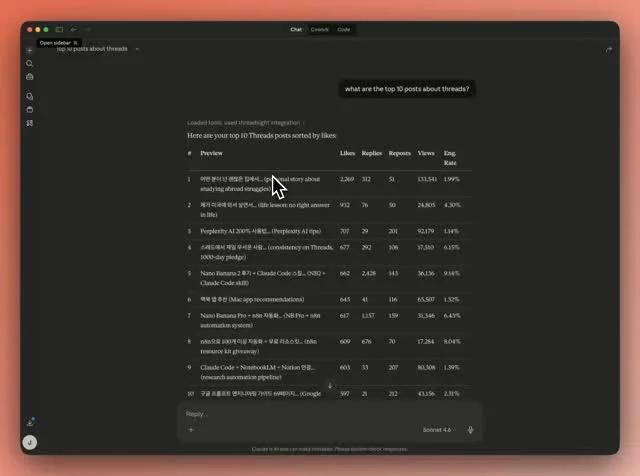The image size is (640, 476).
Task: Click the 9.14% engagement rate value
Action: (x=452, y=273)
